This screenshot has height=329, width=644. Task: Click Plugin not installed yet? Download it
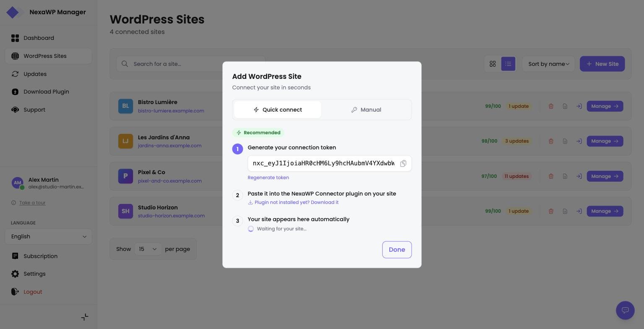(293, 202)
